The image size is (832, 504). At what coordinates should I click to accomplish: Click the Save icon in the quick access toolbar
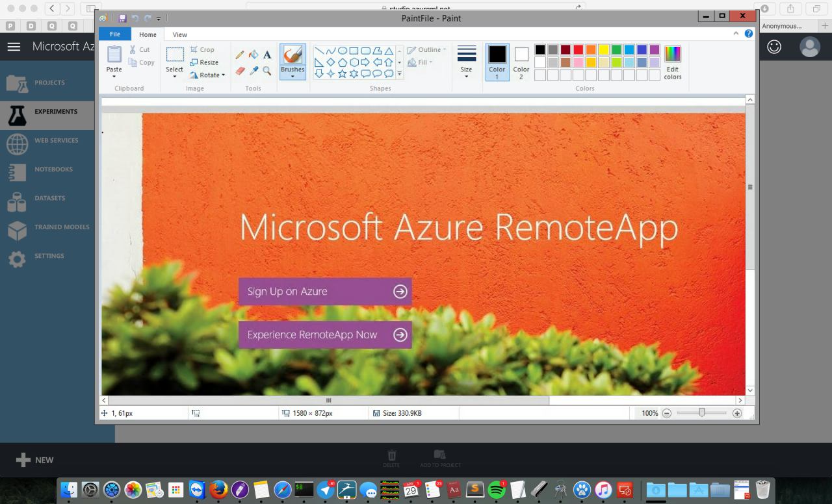point(122,18)
